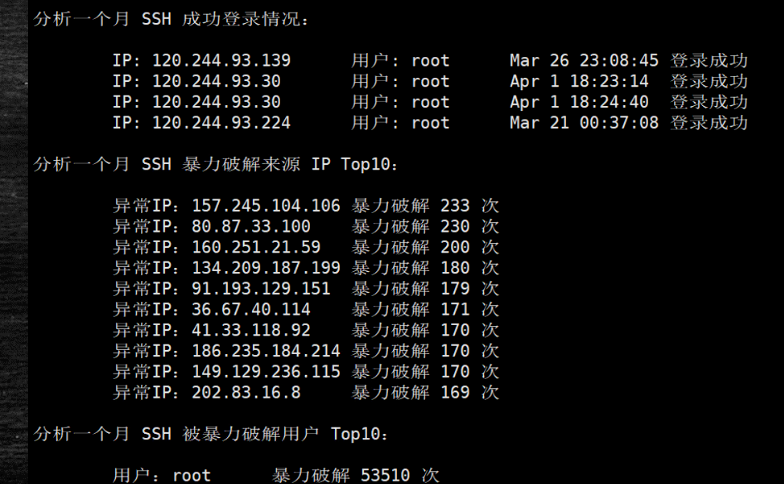Screen dimensions: 784x484
Task: Click brute-force count 169
Action: 455,392
